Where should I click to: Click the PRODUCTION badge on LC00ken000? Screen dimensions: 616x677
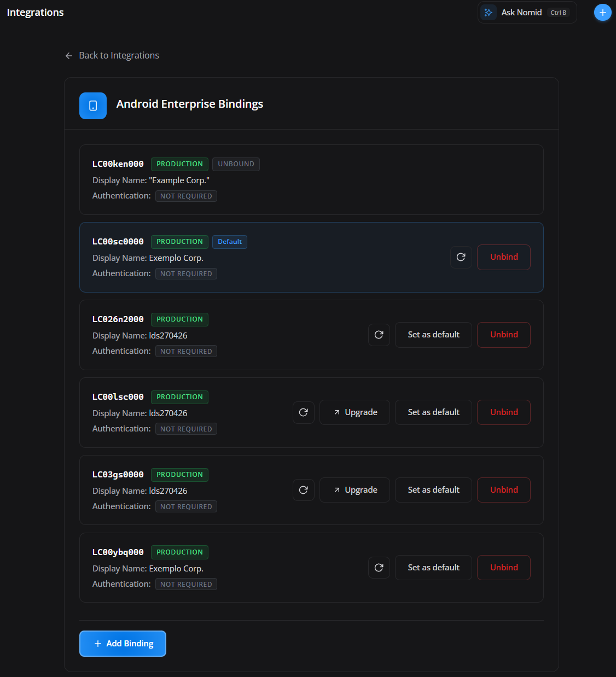coord(179,164)
